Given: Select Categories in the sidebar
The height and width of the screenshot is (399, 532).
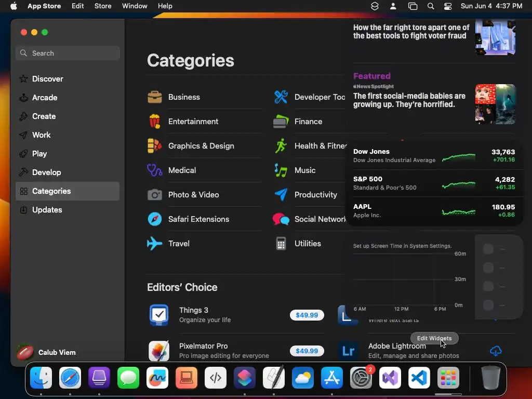Looking at the screenshot, I should coord(68,191).
